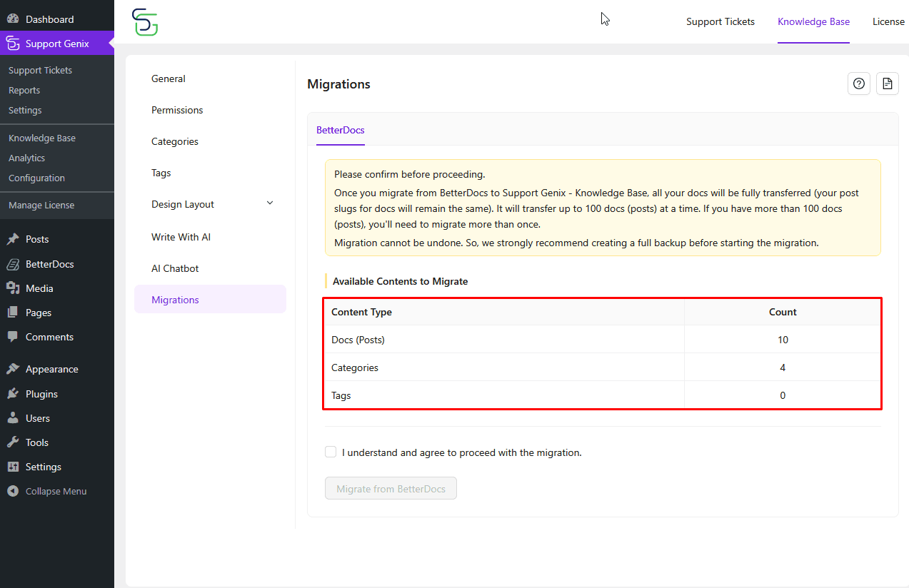909x588 pixels.
Task: Open the Knowledge Base top tab
Action: click(813, 21)
